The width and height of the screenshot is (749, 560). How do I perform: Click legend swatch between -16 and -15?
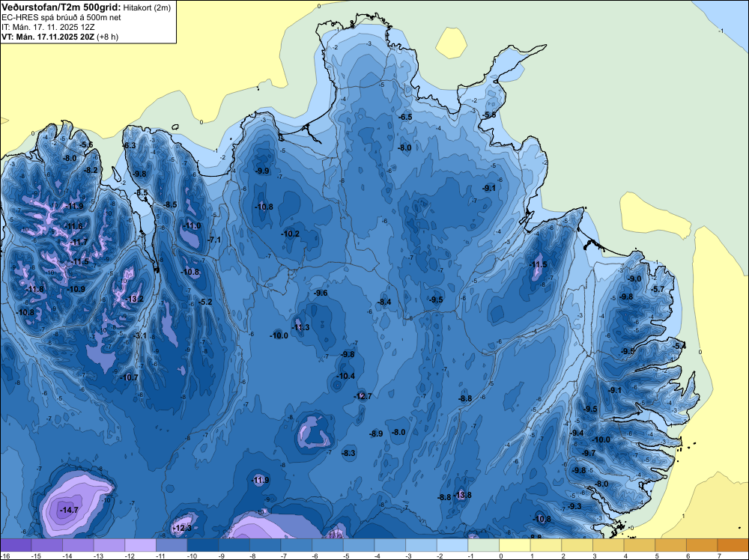[x=16, y=545]
